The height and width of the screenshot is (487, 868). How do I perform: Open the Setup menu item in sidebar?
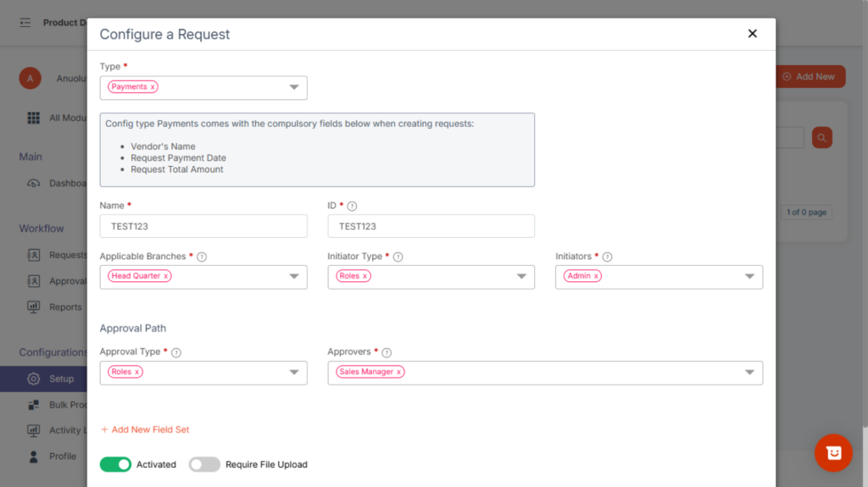pyautogui.click(x=61, y=379)
